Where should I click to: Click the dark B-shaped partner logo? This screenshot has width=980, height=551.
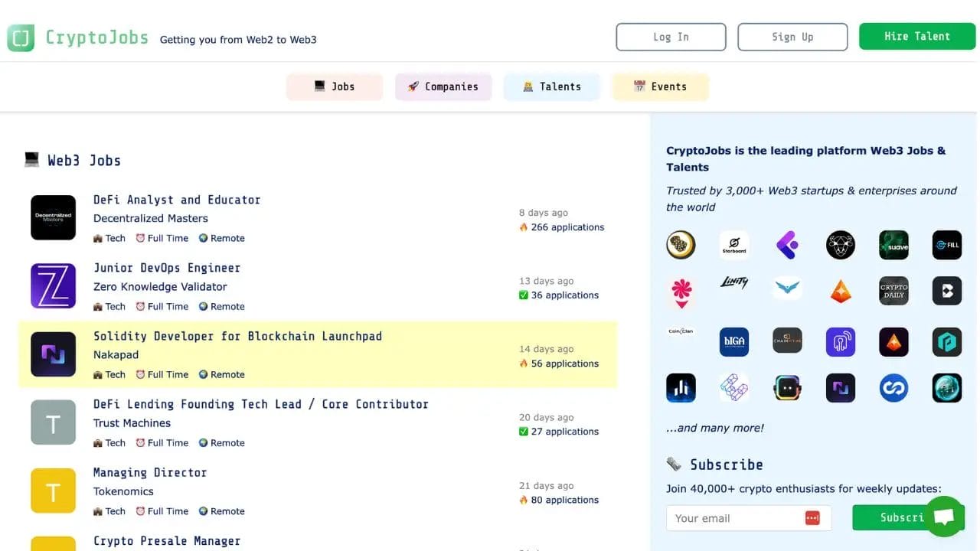[947, 291]
